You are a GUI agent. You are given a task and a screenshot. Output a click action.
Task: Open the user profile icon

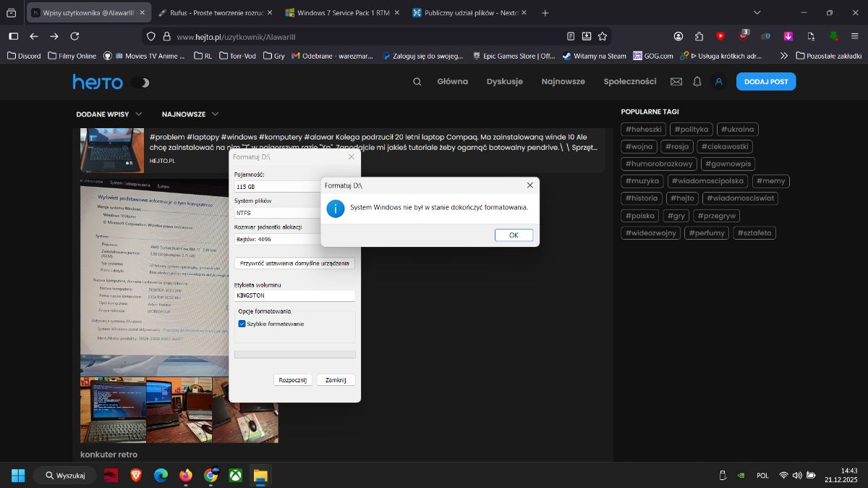[x=718, y=82]
